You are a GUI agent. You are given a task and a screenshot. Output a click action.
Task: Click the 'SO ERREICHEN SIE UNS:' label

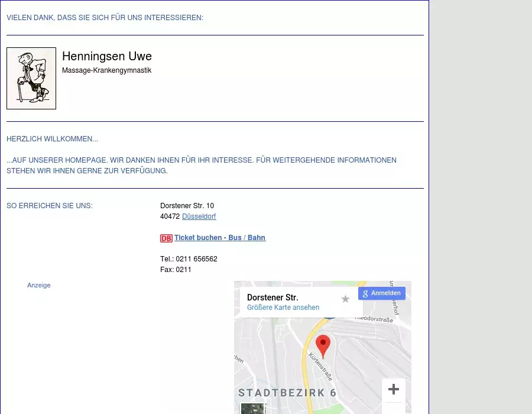tap(50, 206)
